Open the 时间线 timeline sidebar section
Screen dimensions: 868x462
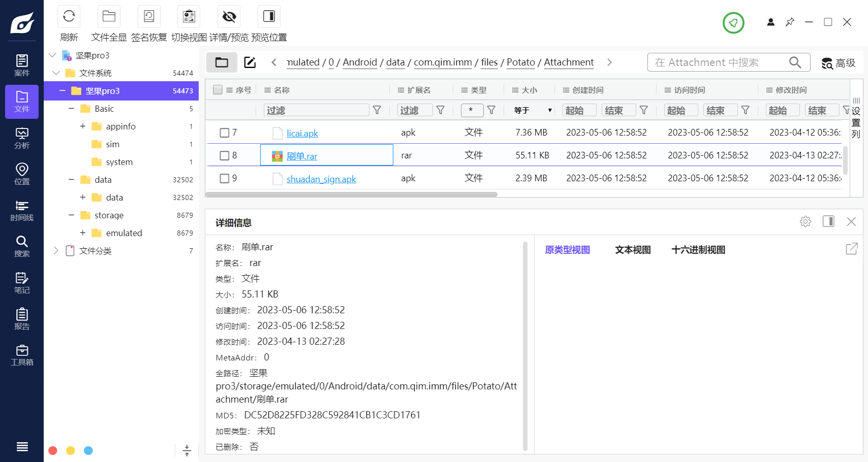pyautogui.click(x=22, y=210)
